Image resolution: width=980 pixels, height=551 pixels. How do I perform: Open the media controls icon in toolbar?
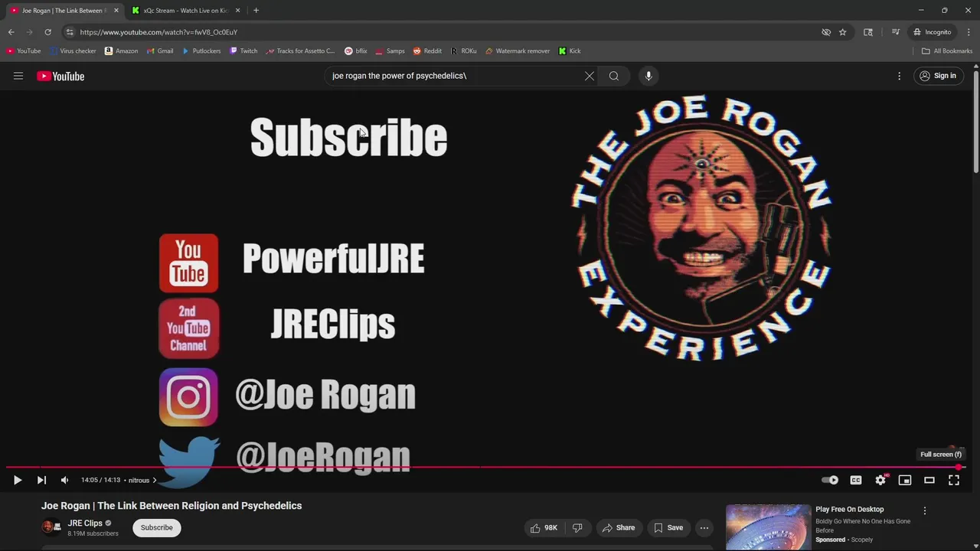pos(895,32)
